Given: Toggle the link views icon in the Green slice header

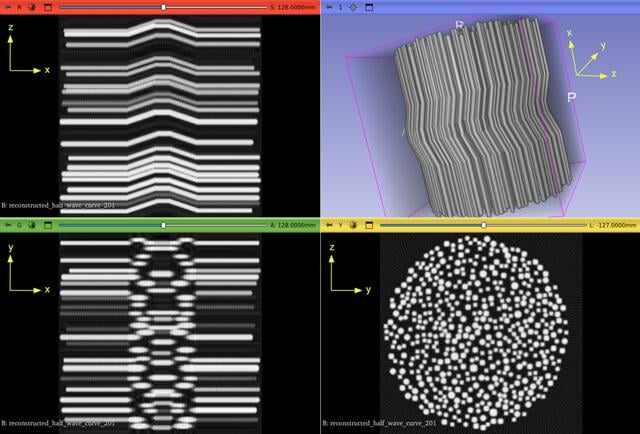Looking at the screenshot, I should [33, 225].
